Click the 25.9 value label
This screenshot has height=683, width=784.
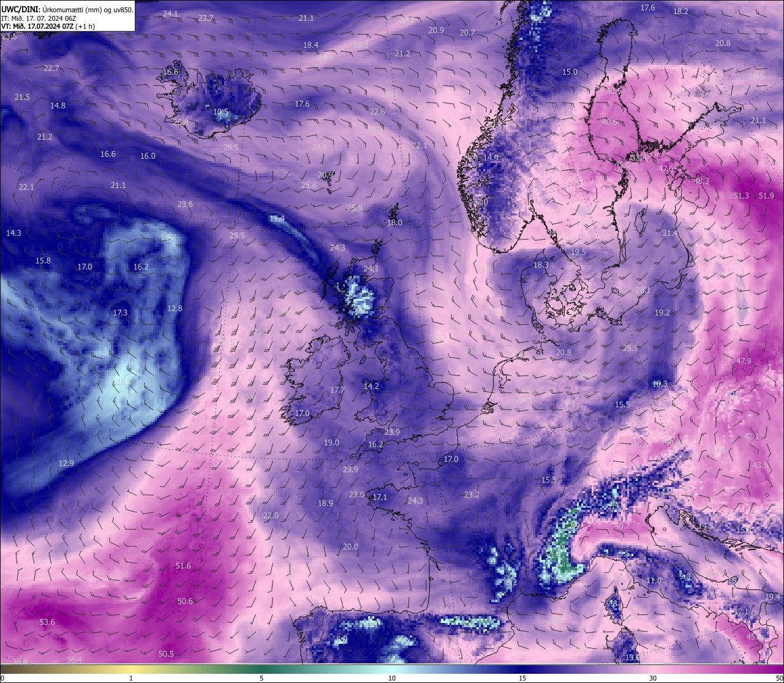[x=355, y=208]
